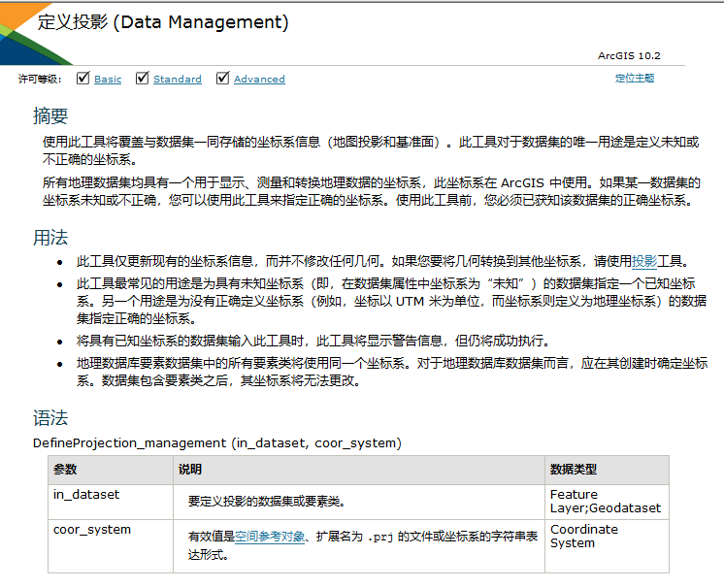
Task: Click the 用法 section heading
Action: click(50, 237)
